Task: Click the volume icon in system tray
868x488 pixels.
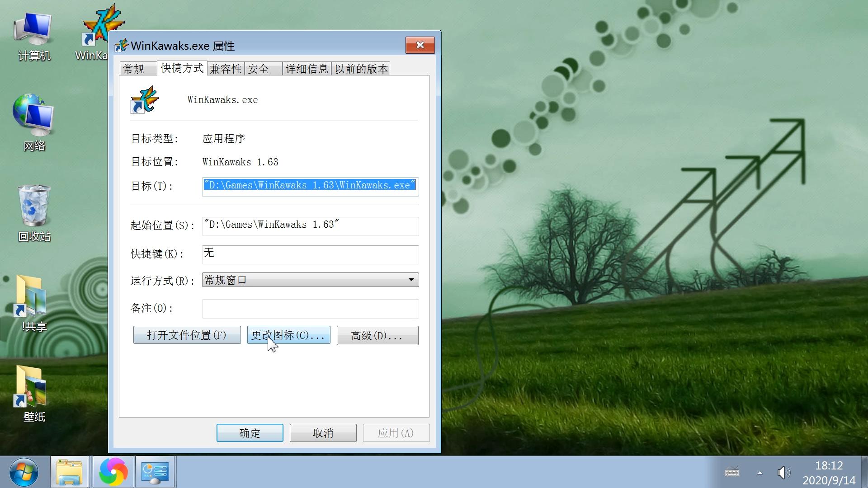Action: coord(783,472)
